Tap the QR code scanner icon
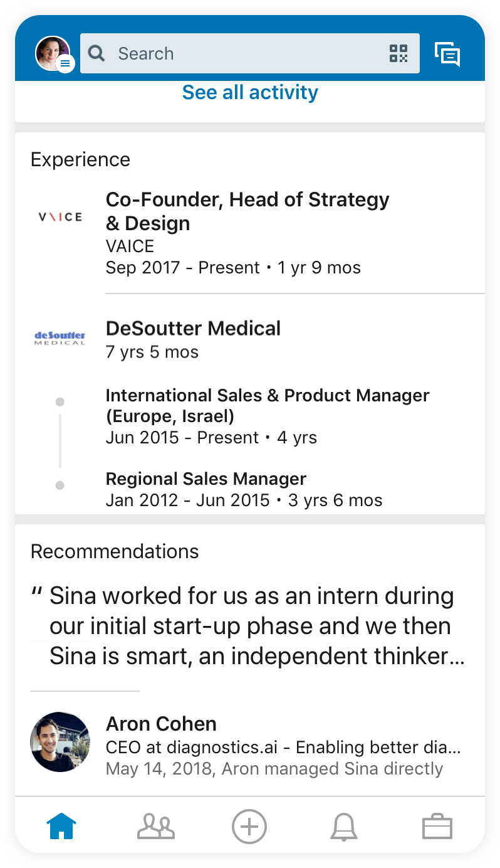500x868 pixels. [x=398, y=54]
